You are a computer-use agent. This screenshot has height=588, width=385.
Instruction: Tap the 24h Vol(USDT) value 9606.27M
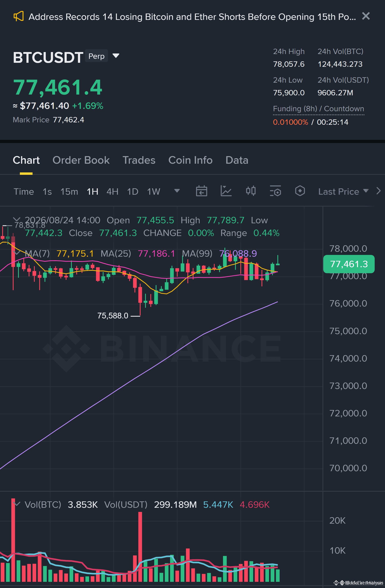[335, 93]
